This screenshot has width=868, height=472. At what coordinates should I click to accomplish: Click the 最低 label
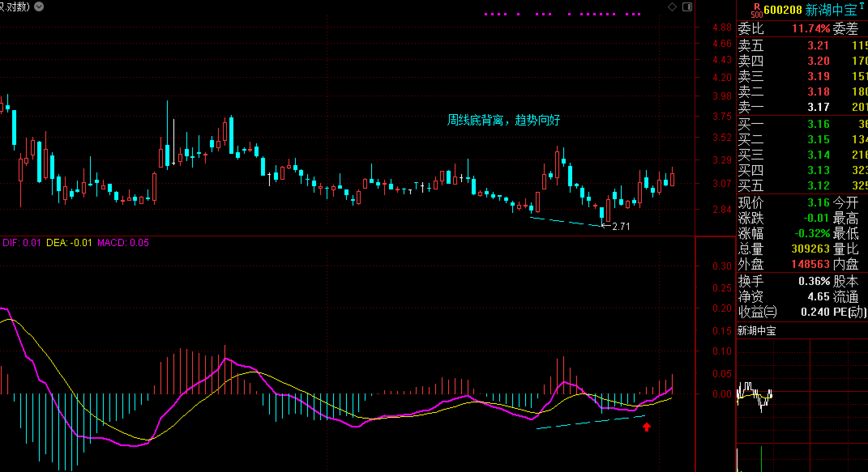[846, 234]
